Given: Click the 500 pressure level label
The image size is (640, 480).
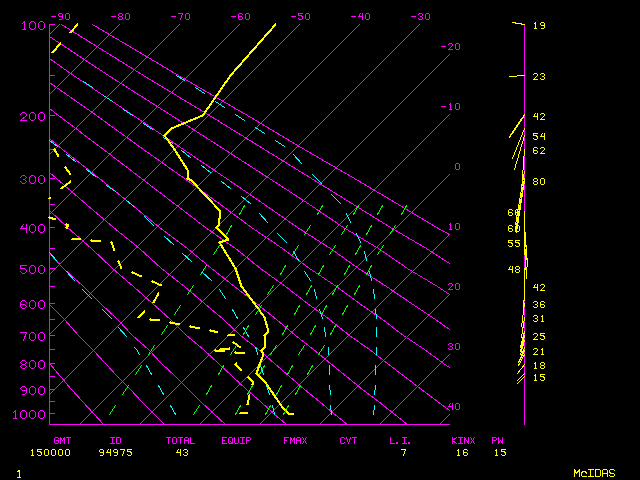Looking at the screenshot, I should click(33, 271).
